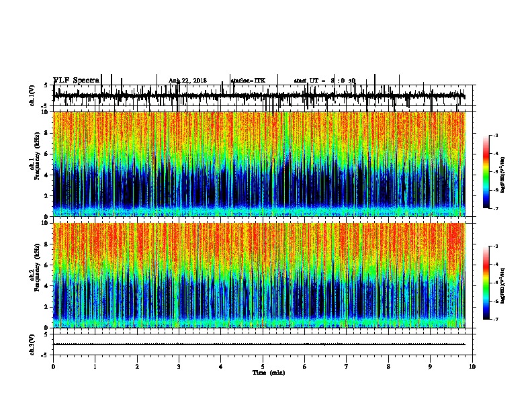Click the ch.1 colorbar log(PSD) unit label

pos(503,175)
